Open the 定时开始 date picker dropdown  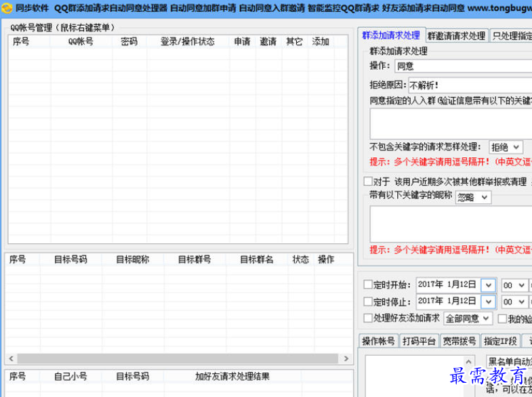point(488,285)
